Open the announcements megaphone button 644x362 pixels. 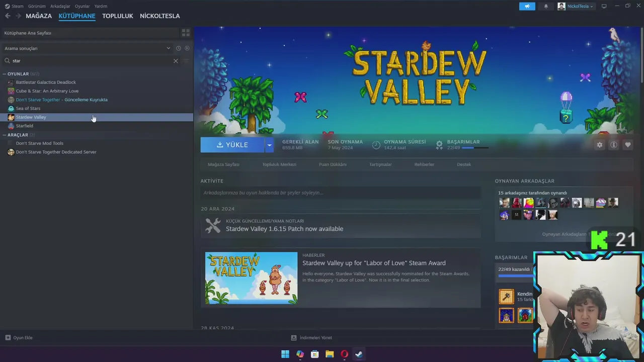click(x=527, y=6)
